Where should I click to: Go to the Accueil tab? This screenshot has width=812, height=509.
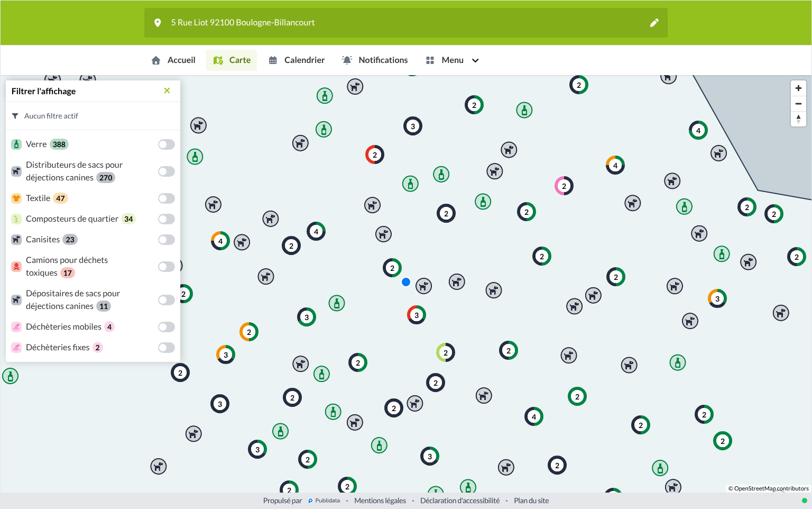(173, 60)
